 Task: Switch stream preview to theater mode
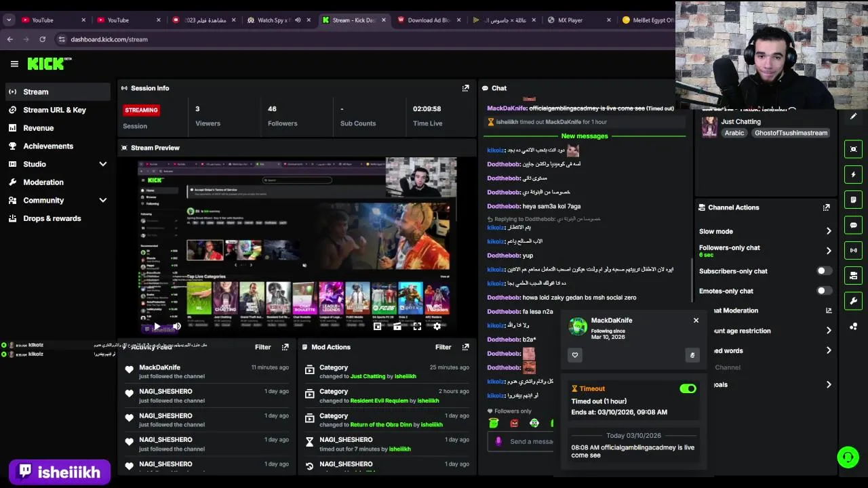click(x=397, y=327)
